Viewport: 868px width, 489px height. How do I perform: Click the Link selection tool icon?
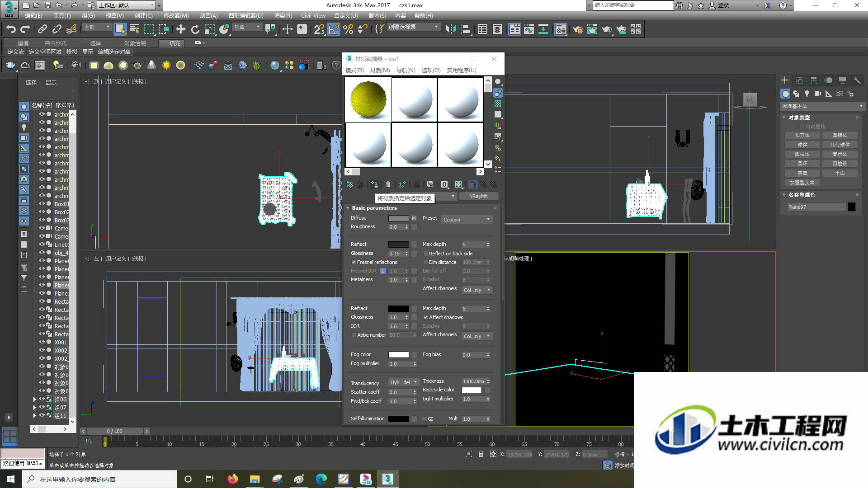pos(42,29)
